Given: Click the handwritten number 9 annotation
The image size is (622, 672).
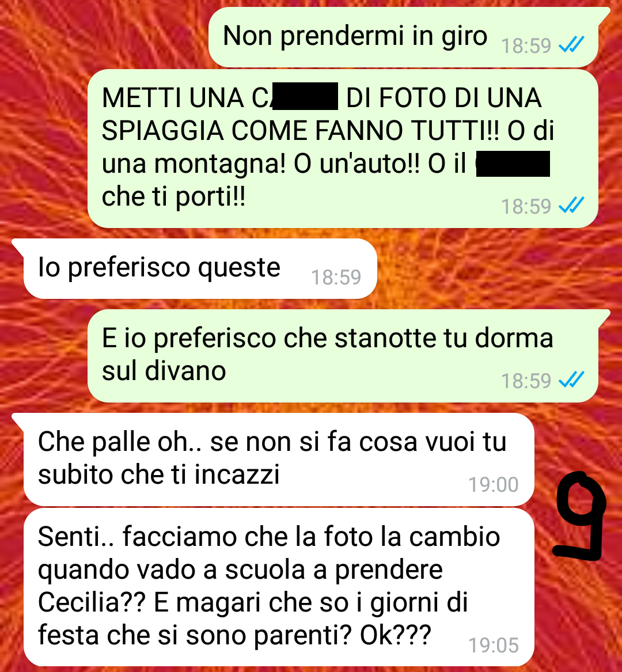Looking at the screenshot, I should click(579, 517).
